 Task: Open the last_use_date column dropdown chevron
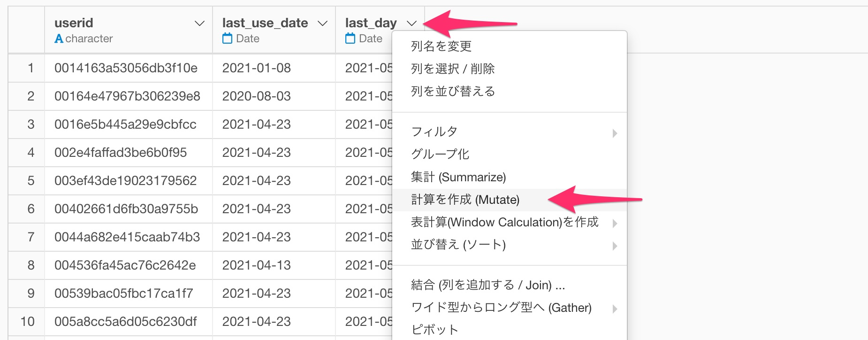click(322, 23)
